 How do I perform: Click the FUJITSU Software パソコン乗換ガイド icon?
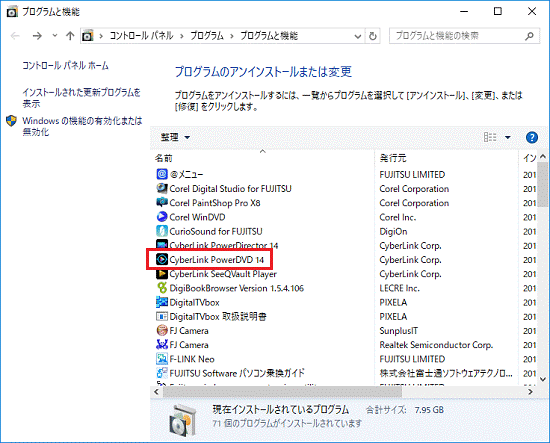pos(162,373)
